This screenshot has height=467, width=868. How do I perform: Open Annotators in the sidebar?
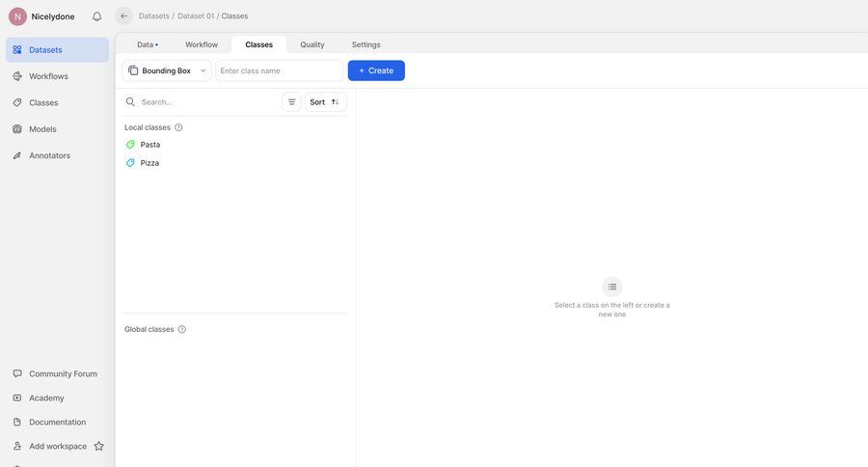pyautogui.click(x=49, y=155)
